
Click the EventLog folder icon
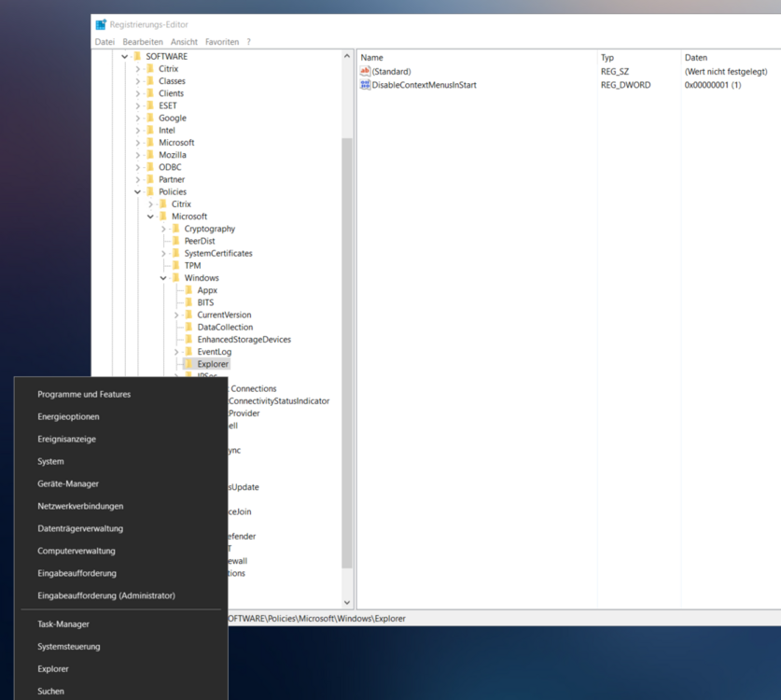(x=188, y=351)
